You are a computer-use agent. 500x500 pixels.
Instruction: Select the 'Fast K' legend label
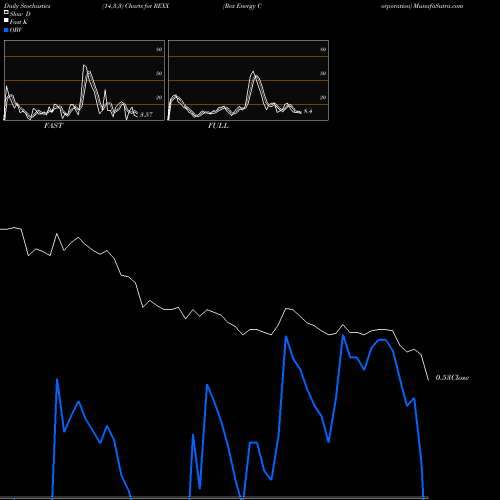[19, 22]
